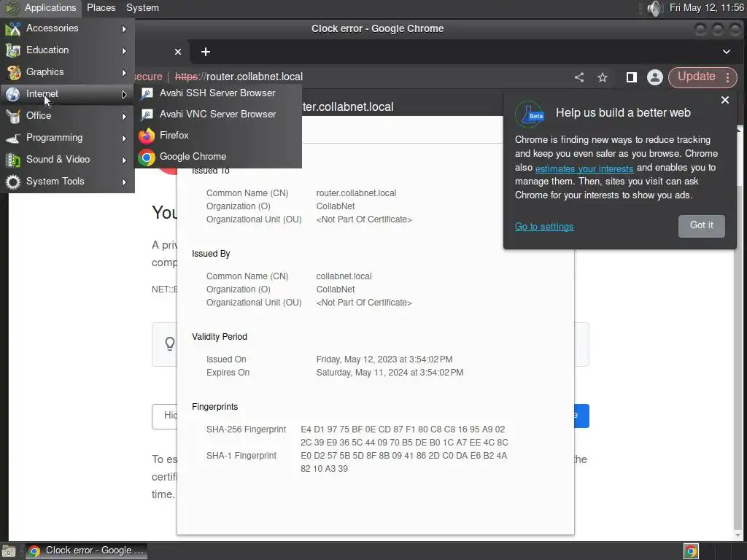Click the show desktop icon in taskbar

[9, 551]
